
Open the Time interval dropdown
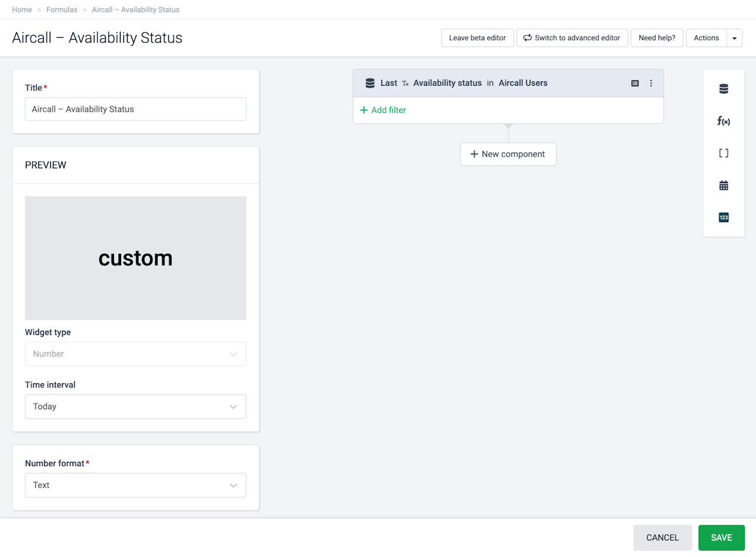tap(135, 406)
